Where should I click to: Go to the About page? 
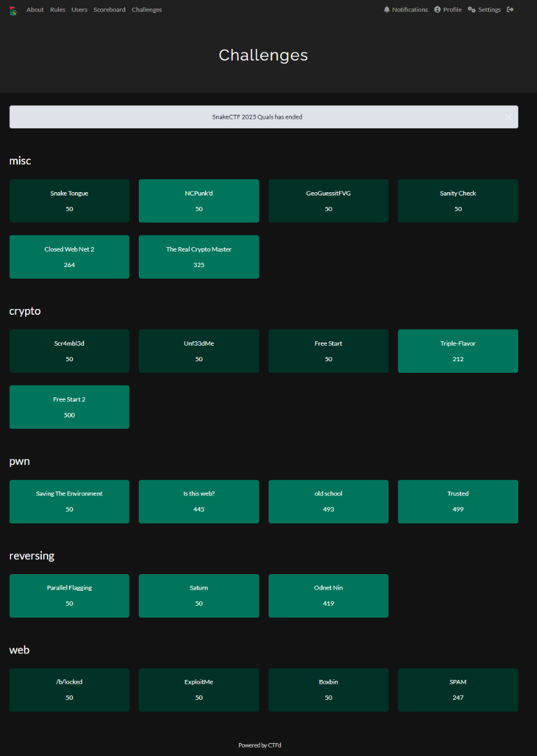(35, 10)
